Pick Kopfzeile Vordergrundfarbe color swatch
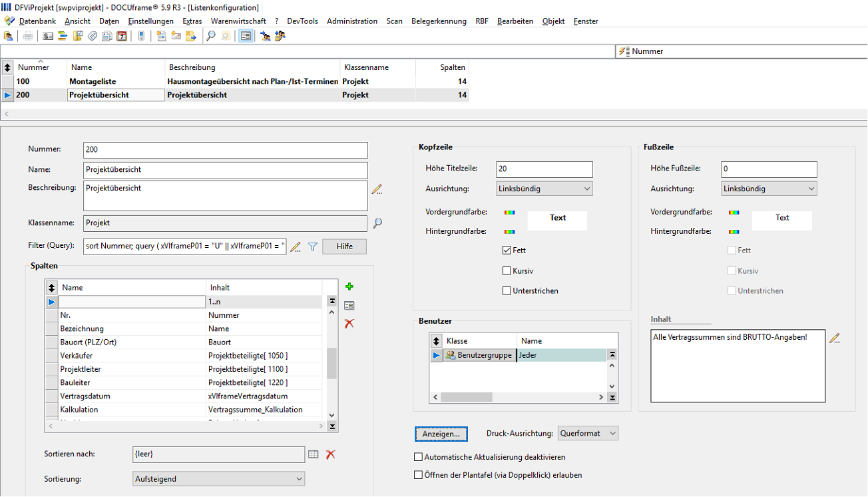The width and height of the screenshot is (868, 497). [x=509, y=213]
